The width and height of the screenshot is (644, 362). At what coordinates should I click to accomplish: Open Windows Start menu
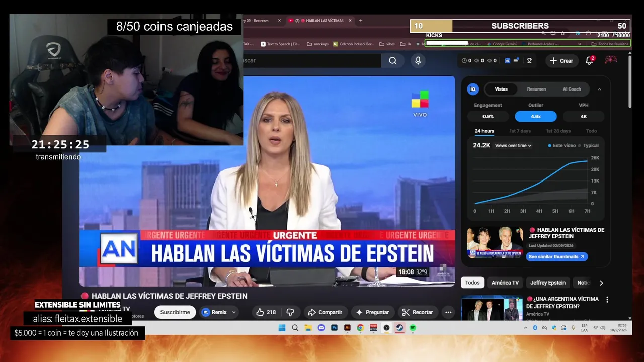point(282,328)
